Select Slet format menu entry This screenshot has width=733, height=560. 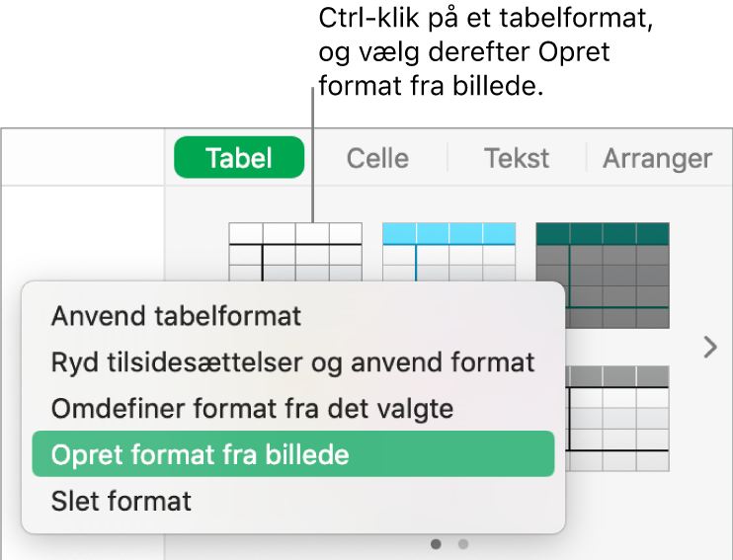122,501
